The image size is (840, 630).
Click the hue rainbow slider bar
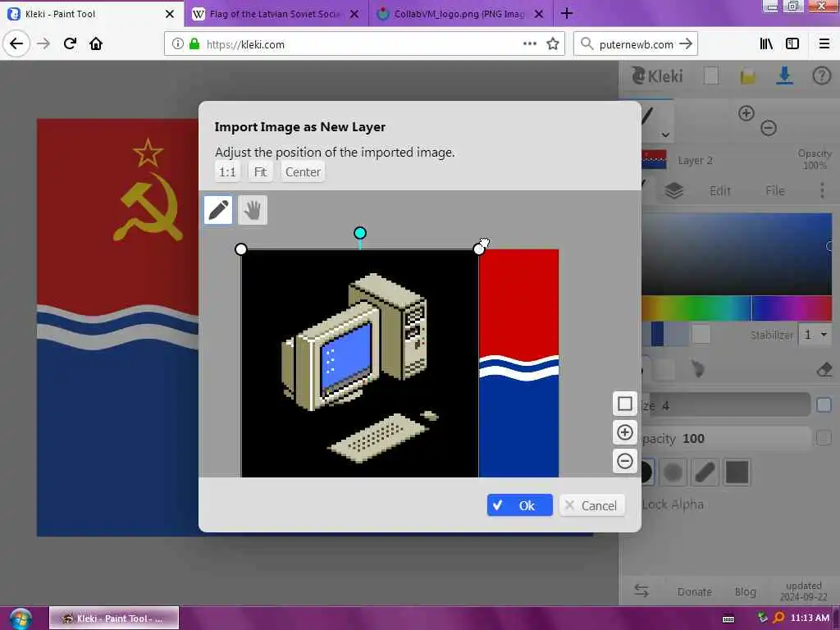737,308
